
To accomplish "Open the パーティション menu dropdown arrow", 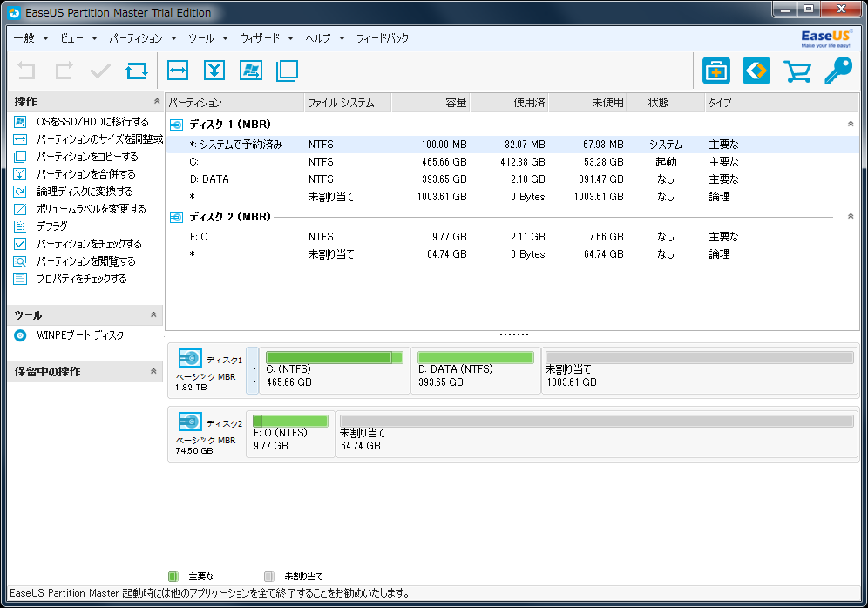I will (x=173, y=38).
